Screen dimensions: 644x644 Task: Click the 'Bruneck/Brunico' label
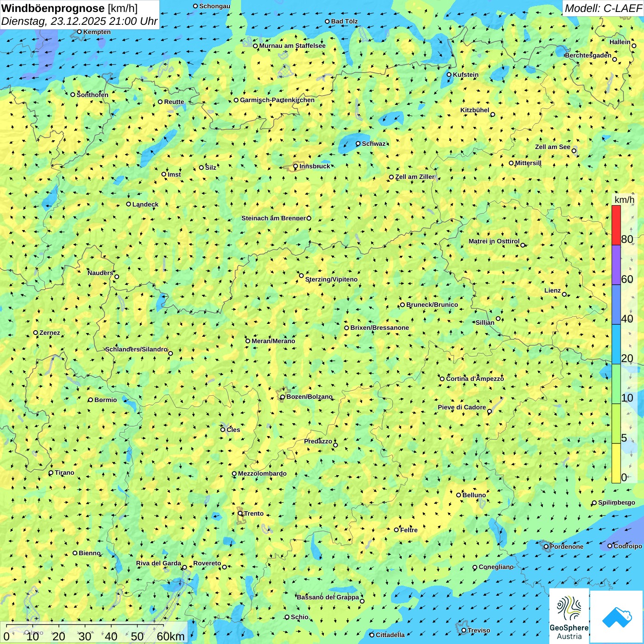pos(432,305)
